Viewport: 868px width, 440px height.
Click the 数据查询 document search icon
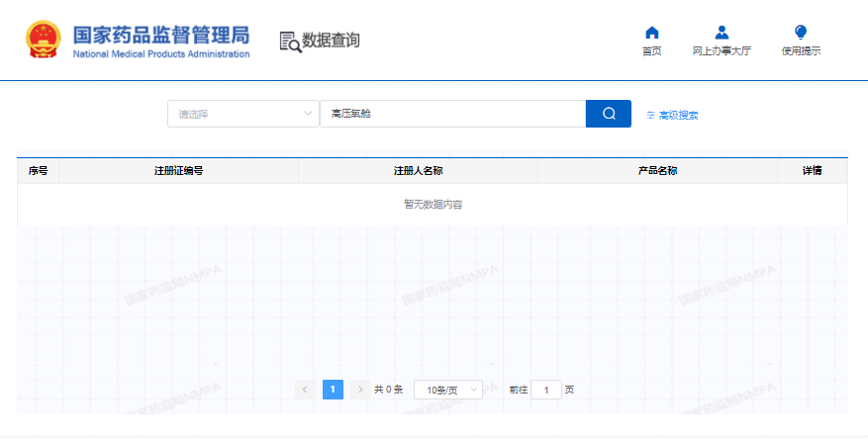point(290,42)
